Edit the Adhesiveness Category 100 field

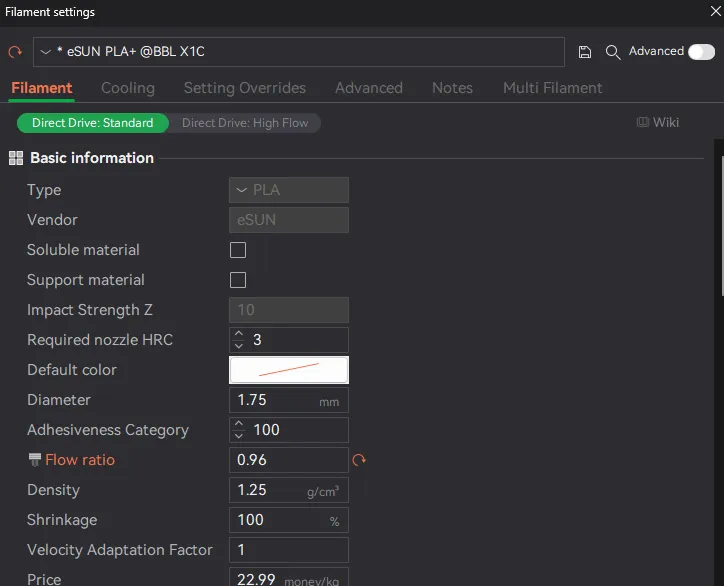point(289,430)
